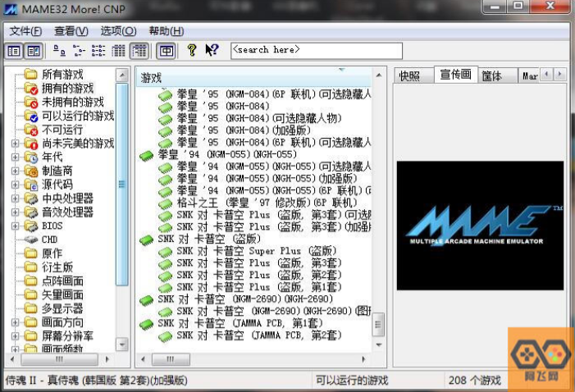575x392 pixels.
Task: Switch to the 快照 tab
Action: [x=412, y=75]
